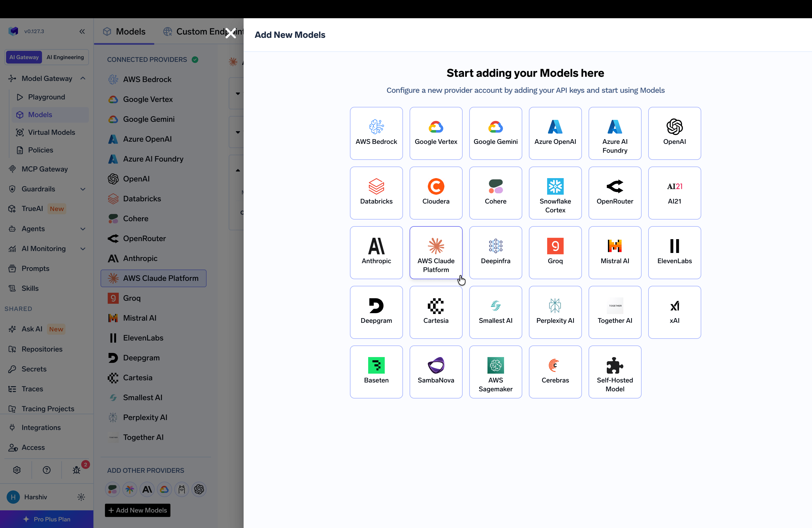Select the SambaNova provider card

tap(436, 372)
